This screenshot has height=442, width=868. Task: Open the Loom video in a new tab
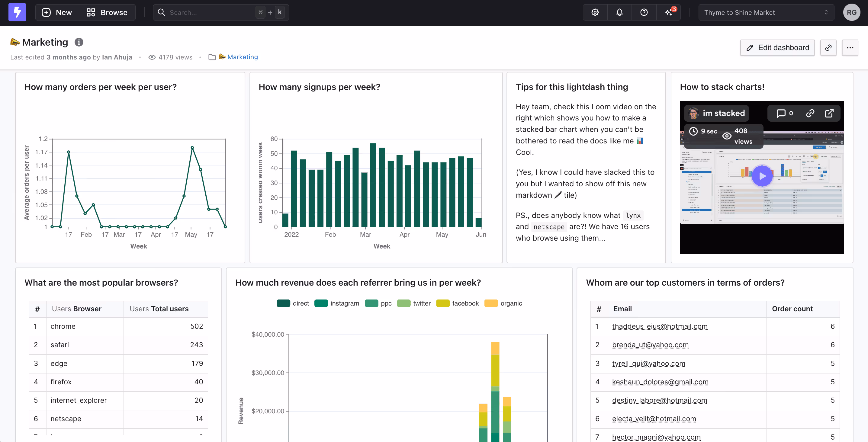[x=829, y=113]
